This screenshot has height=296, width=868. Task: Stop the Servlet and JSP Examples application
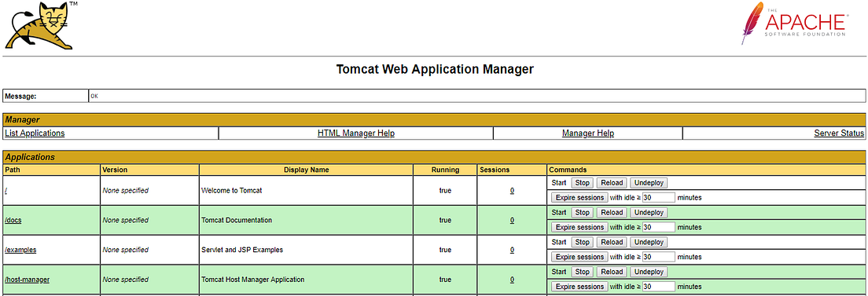(x=582, y=243)
